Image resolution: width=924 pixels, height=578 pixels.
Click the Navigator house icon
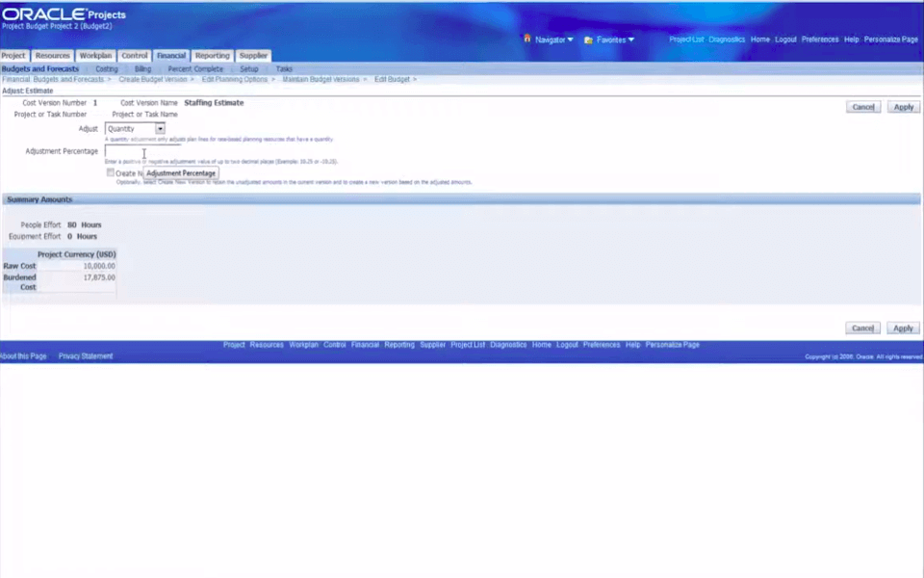[x=526, y=39]
